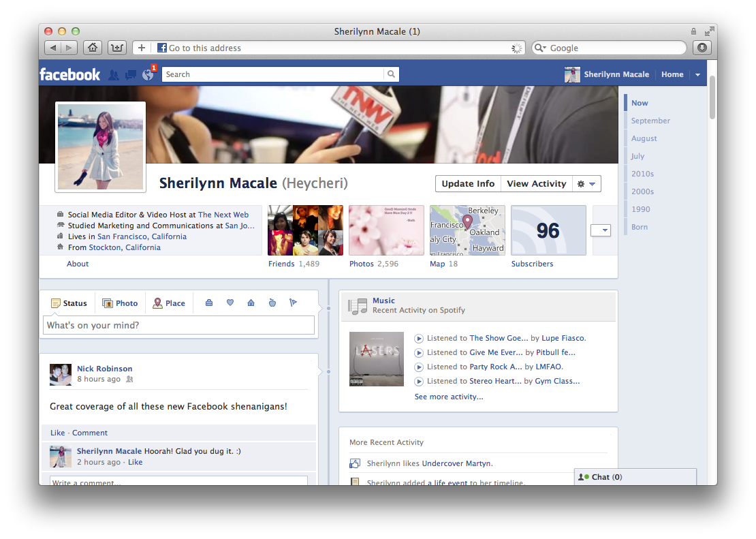Open the Map thumbnail with Oakland
This screenshot has width=756, height=539.
pyautogui.click(x=467, y=230)
